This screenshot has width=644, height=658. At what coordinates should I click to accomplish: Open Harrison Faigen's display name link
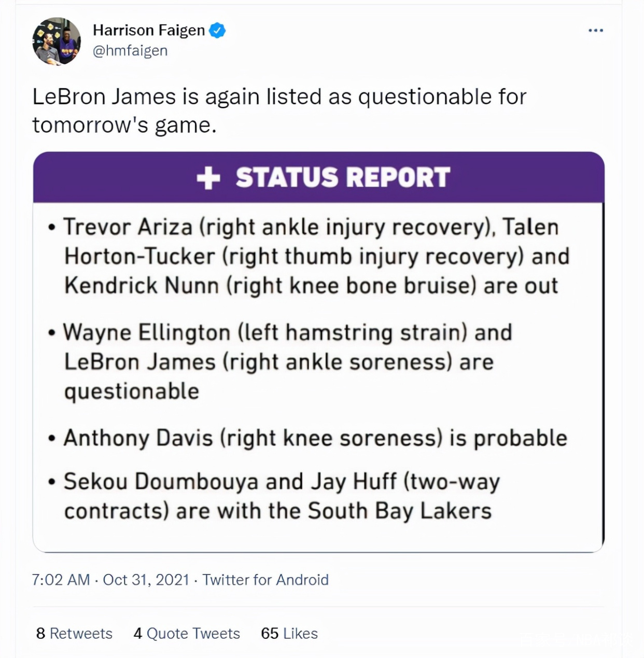point(149,31)
